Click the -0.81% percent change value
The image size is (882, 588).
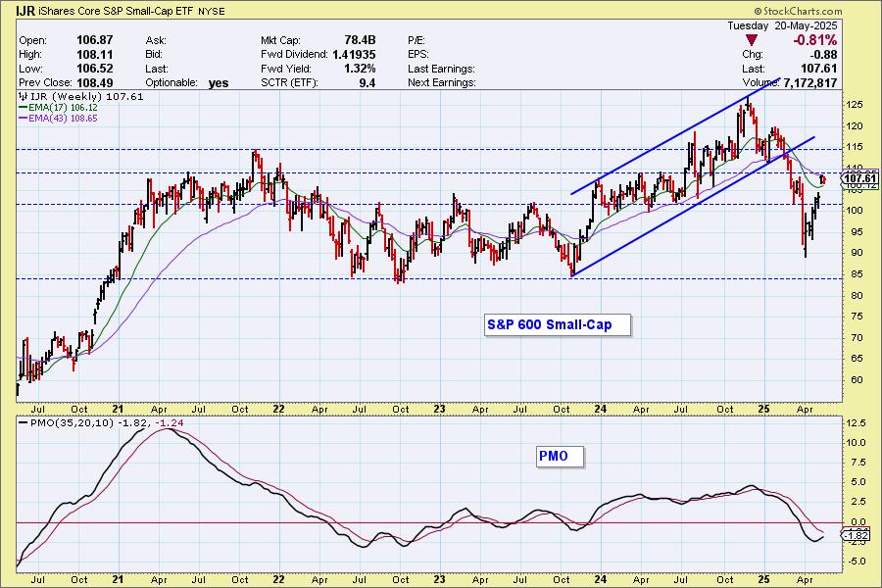(814, 40)
